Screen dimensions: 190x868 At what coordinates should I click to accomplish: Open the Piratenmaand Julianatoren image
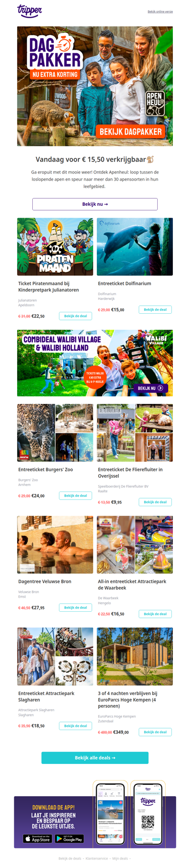point(55,247)
